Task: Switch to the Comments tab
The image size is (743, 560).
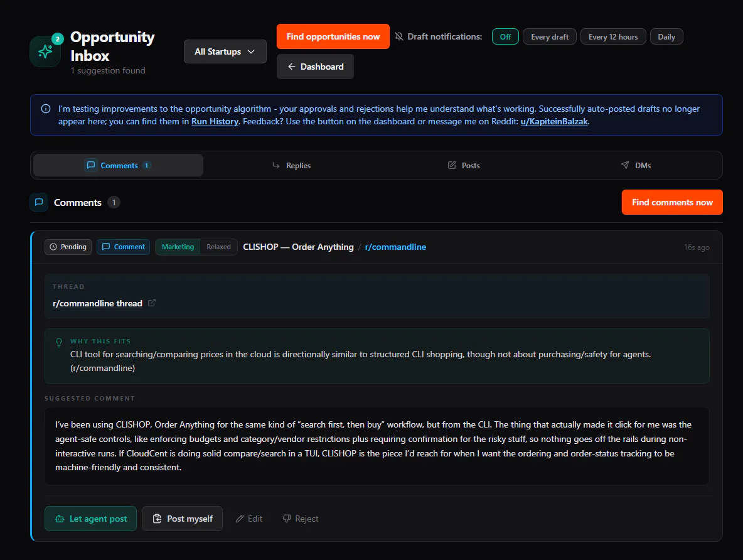Action: (118, 165)
